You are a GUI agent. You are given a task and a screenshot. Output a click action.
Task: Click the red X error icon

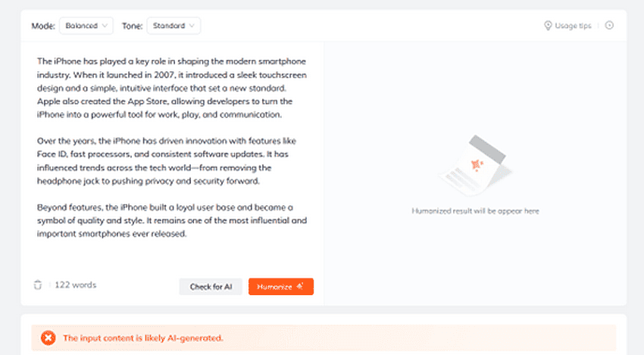[x=48, y=338]
